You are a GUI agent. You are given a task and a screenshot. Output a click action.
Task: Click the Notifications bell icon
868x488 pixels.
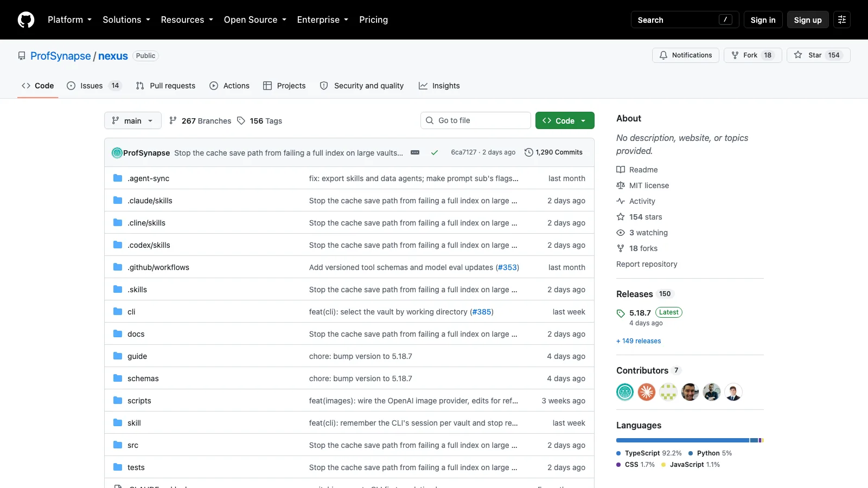point(663,55)
